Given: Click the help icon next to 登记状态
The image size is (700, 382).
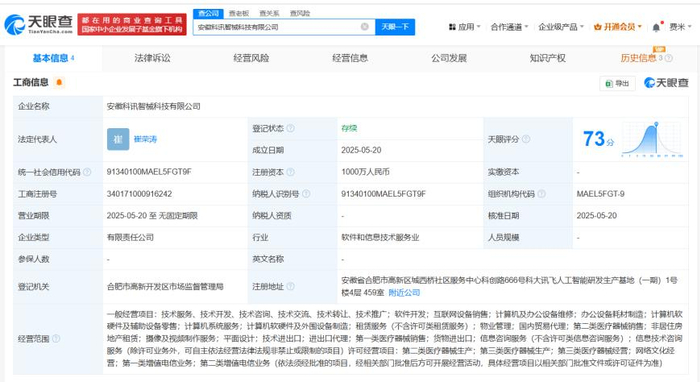Looking at the screenshot, I should tap(291, 129).
